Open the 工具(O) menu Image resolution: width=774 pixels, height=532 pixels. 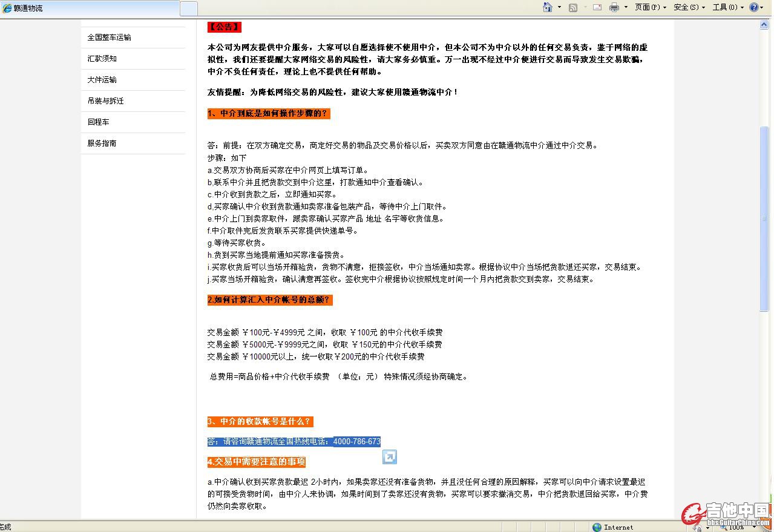[x=728, y=7]
